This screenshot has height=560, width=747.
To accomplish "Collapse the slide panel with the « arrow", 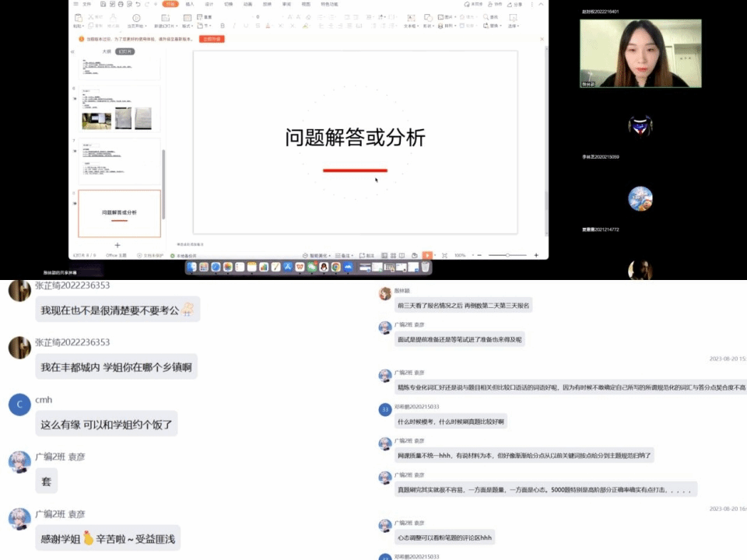I will (72, 51).
